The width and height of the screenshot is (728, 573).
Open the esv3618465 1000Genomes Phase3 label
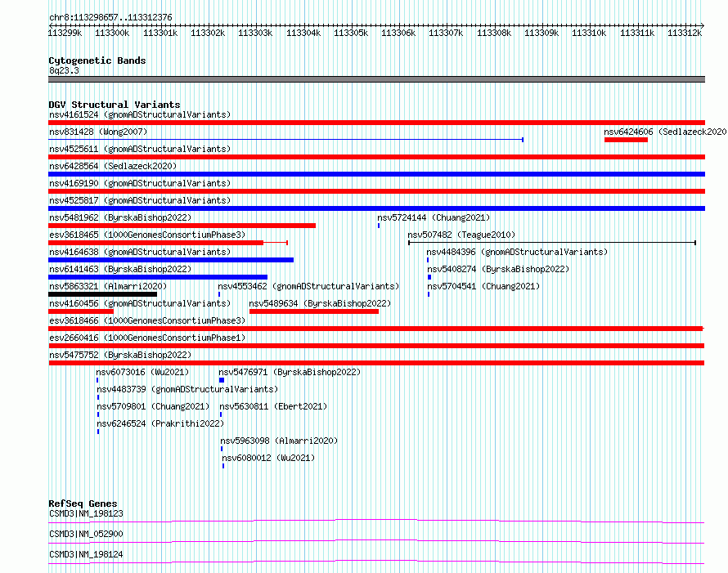coord(147,235)
